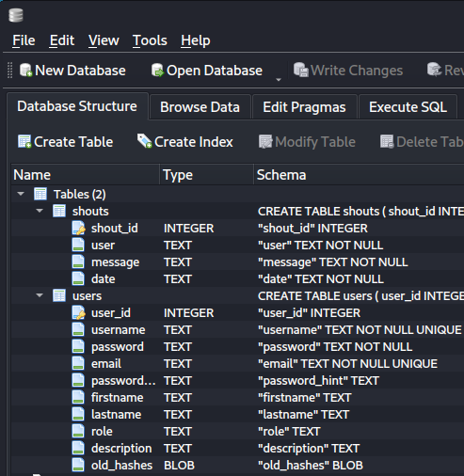This screenshot has height=476, width=464.
Task: Click the Modify Table icon
Action: (265, 141)
